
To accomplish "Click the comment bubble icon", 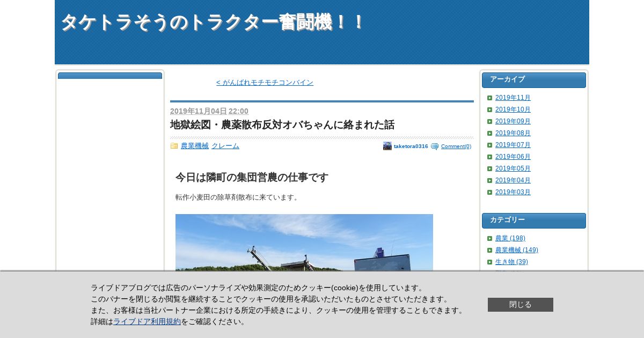I will (435, 146).
